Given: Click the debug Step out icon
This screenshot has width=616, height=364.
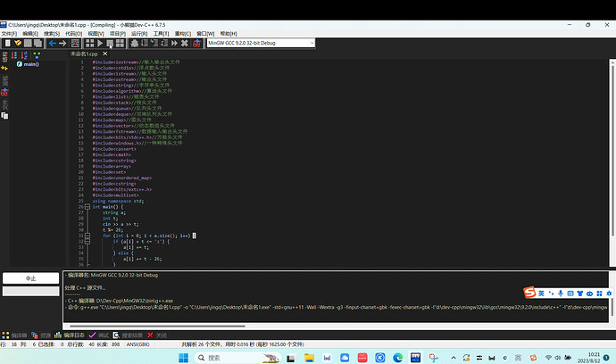Looking at the screenshot, I should (164, 43).
